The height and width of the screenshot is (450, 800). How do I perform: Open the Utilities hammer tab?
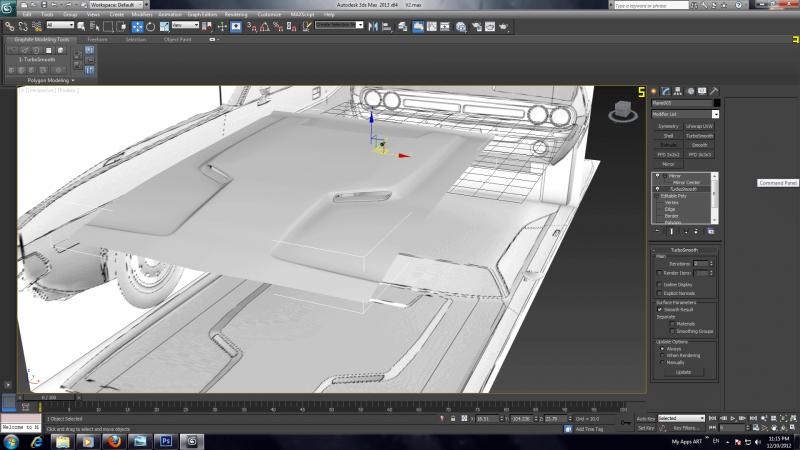[x=715, y=91]
